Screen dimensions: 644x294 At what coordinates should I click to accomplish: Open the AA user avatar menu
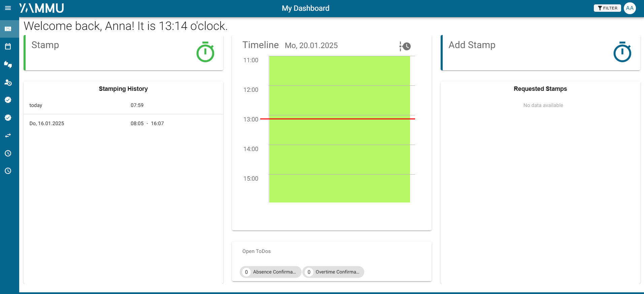point(630,8)
